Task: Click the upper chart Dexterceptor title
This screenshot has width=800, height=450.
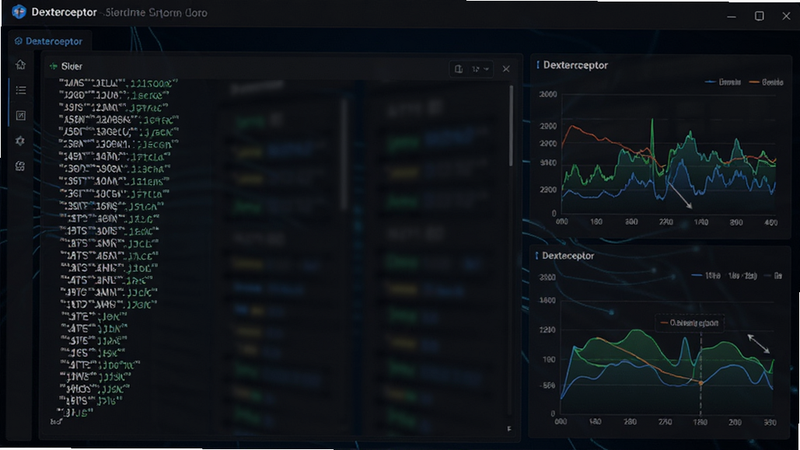Action: [575, 65]
